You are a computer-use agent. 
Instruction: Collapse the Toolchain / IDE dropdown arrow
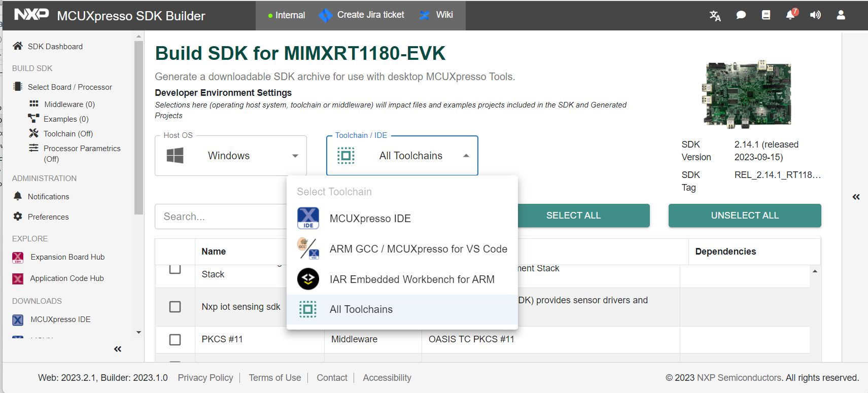tap(466, 156)
